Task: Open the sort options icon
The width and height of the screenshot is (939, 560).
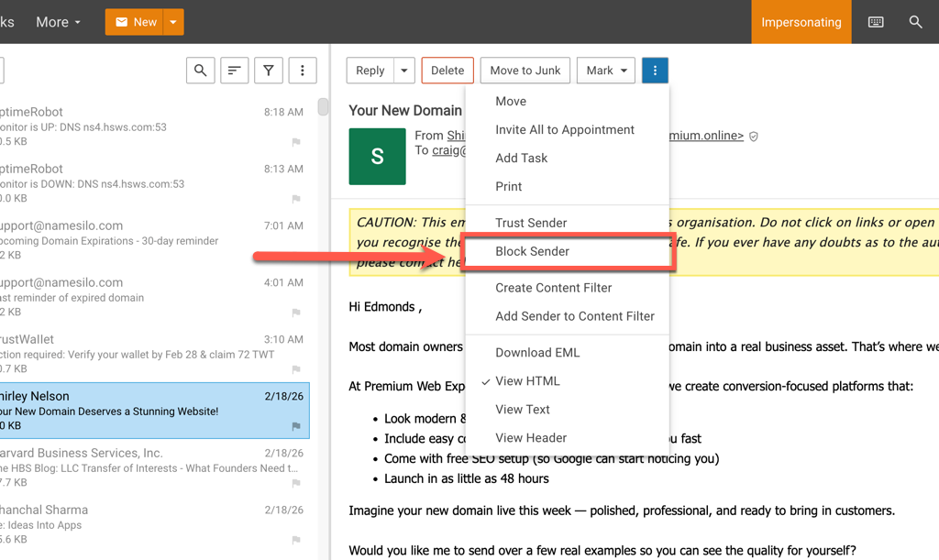Action: coord(235,71)
